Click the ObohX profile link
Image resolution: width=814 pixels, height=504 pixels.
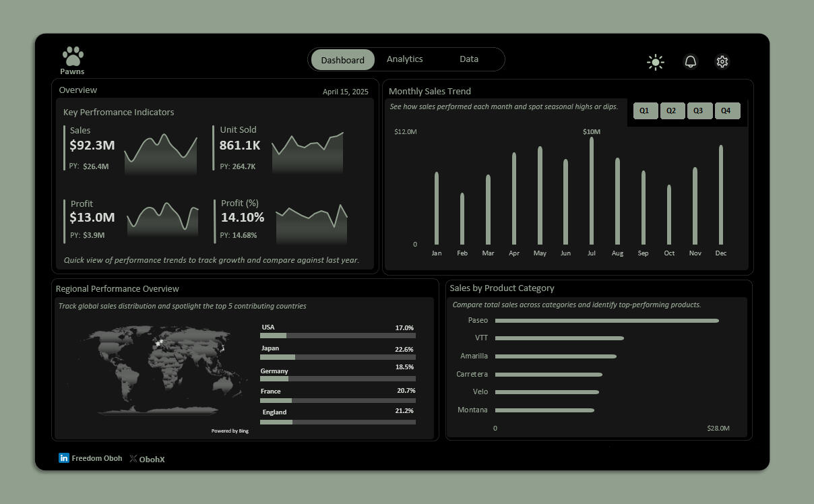(152, 460)
